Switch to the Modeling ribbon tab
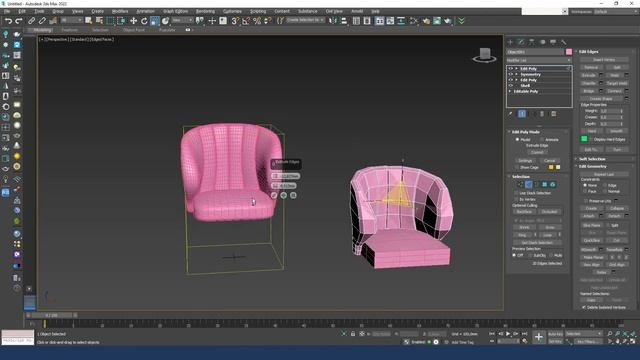 [42, 30]
